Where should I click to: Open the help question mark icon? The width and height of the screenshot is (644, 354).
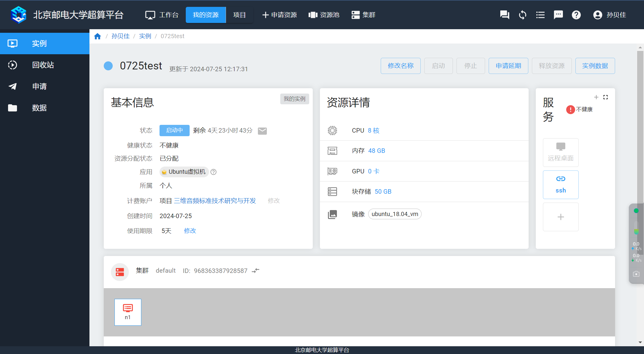[576, 15]
